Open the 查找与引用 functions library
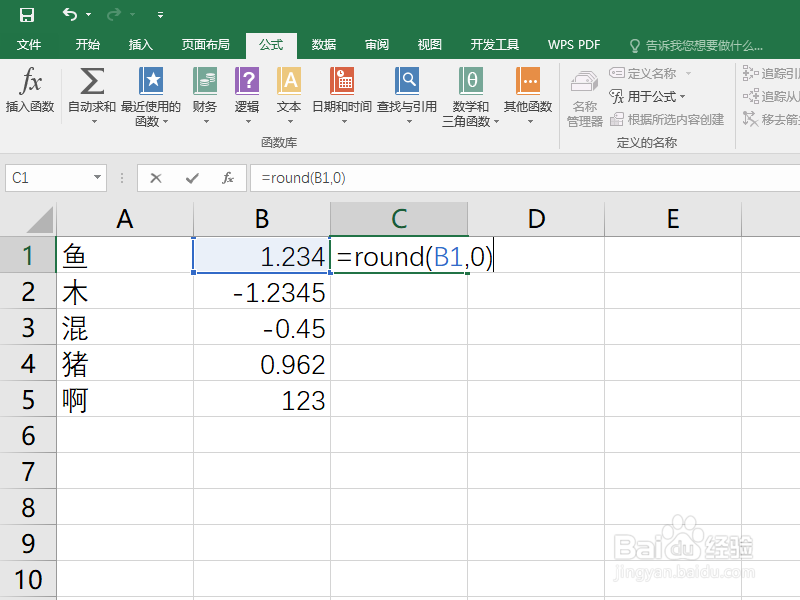 407,96
